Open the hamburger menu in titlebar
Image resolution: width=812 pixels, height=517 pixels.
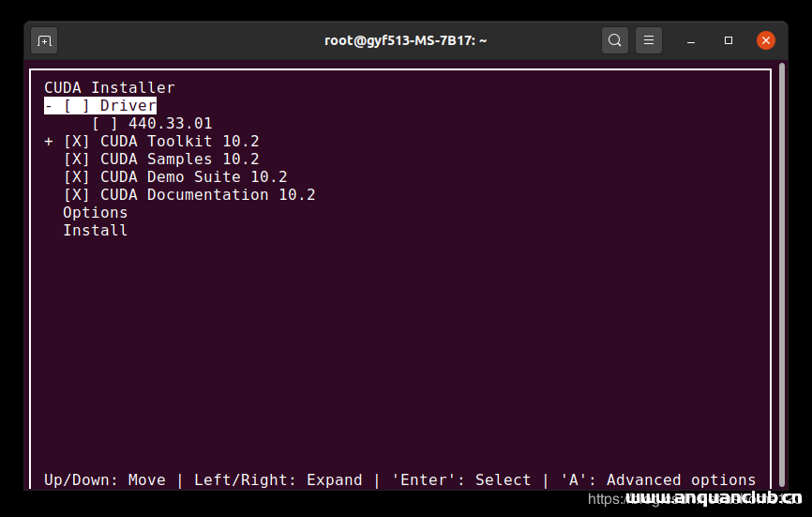click(x=648, y=40)
